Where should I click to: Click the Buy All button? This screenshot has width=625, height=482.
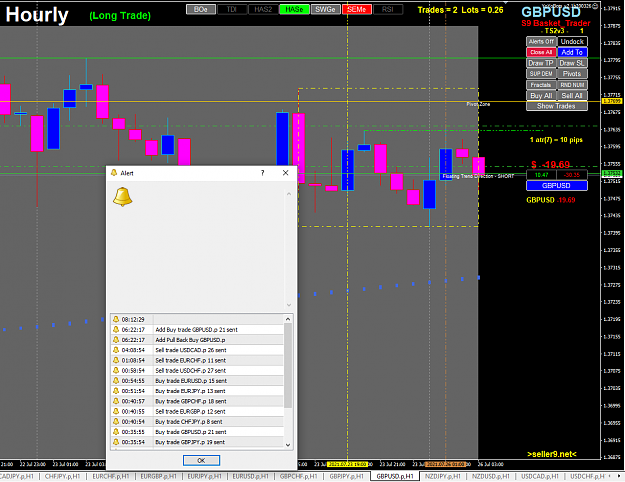541,96
